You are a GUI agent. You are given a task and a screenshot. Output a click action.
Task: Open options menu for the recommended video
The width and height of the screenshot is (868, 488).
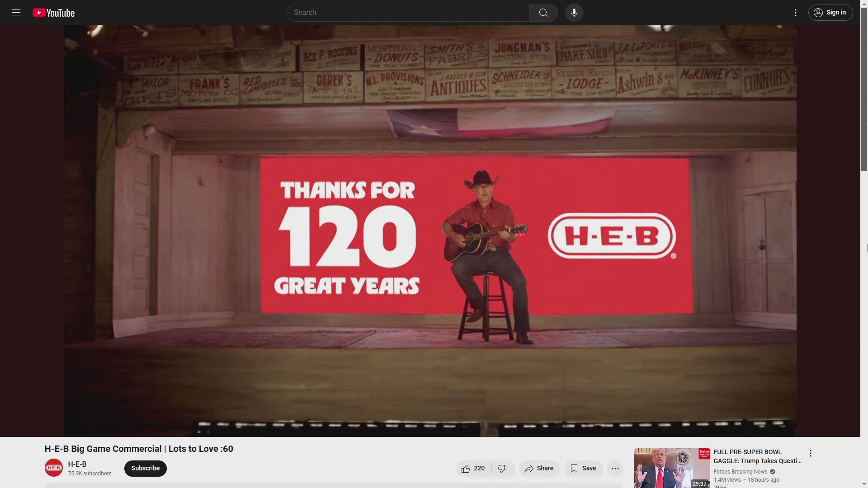click(x=810, y=453)
